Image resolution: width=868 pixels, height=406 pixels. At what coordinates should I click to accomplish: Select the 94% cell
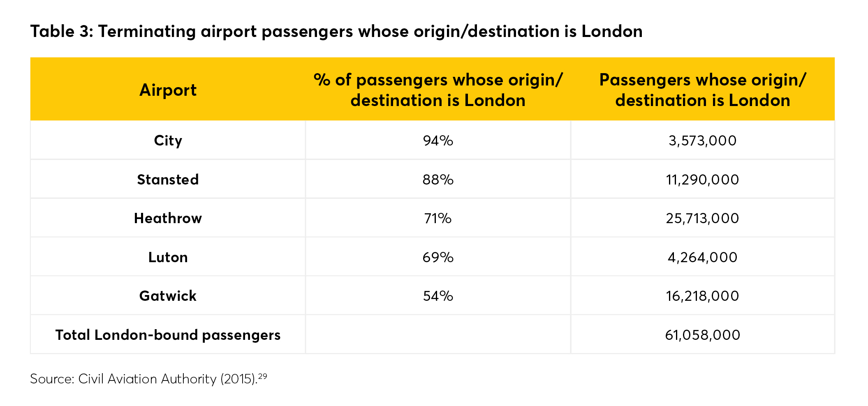(x=438, y=141)
